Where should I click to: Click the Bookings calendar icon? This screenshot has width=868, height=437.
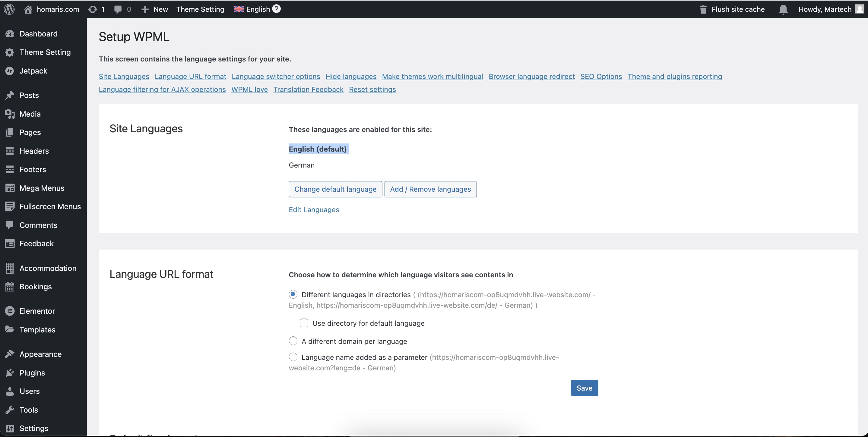(x=10, y=287)
